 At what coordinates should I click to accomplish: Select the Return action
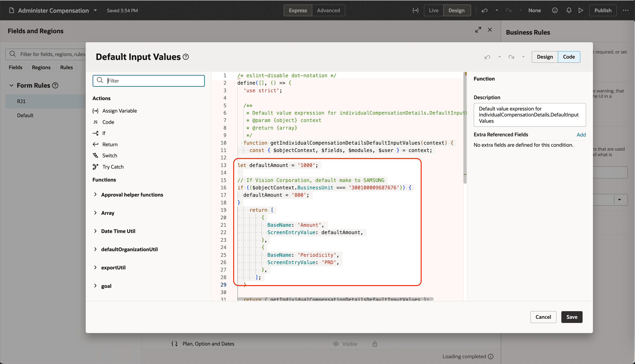click(110, 144)
